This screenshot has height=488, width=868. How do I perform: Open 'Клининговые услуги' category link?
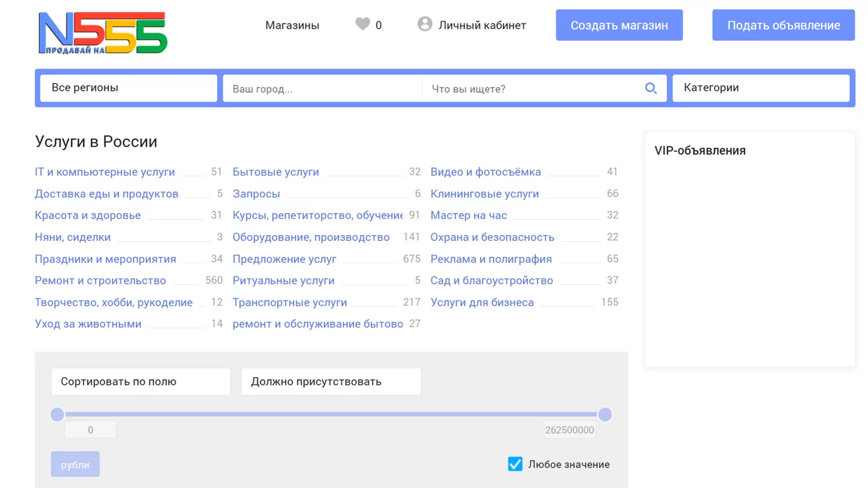(x=484, y=194)
